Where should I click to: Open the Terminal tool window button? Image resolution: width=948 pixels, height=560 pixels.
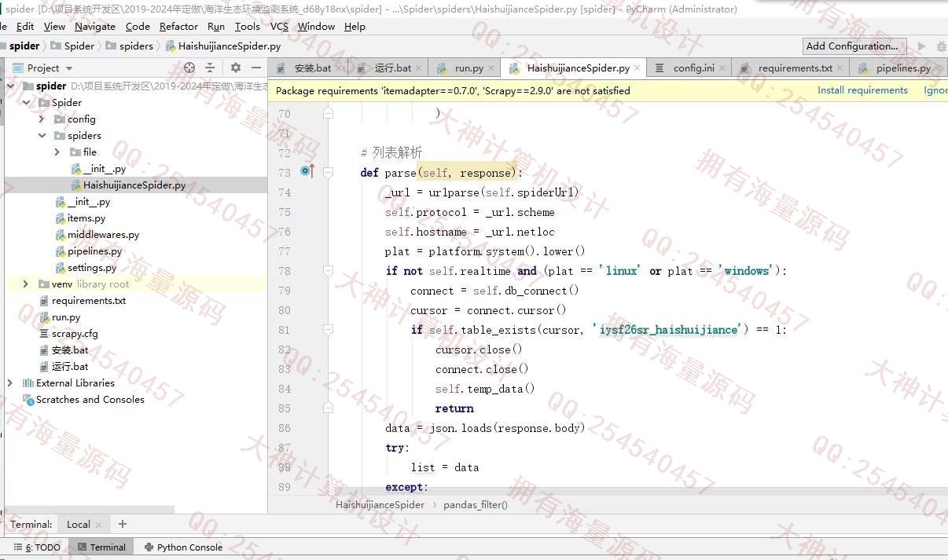pos(101,547)
